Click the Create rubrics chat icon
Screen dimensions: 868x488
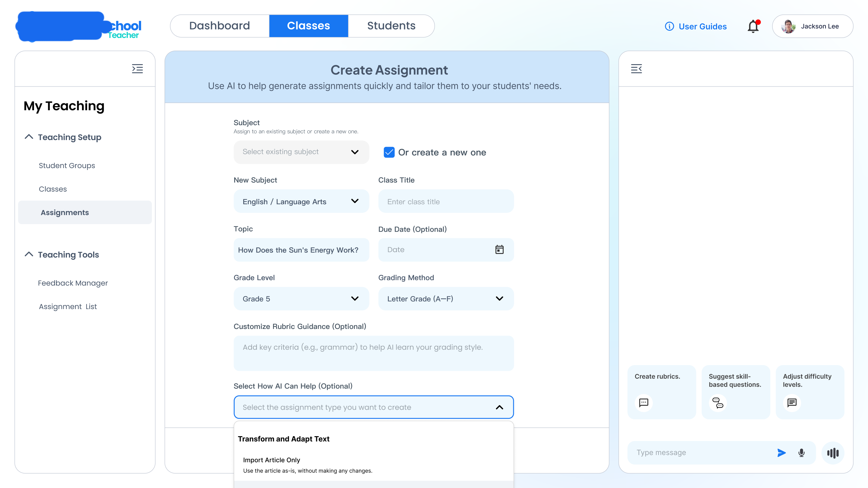click(643, 403)
